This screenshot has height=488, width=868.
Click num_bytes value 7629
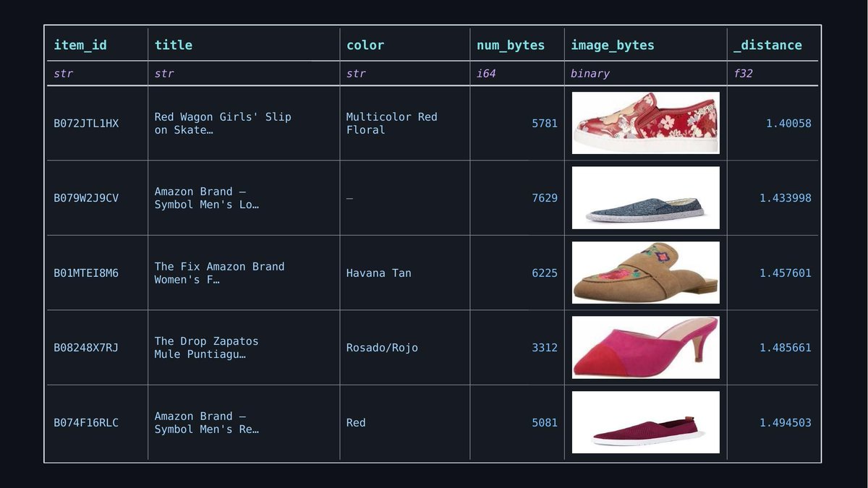click(545, 198)
